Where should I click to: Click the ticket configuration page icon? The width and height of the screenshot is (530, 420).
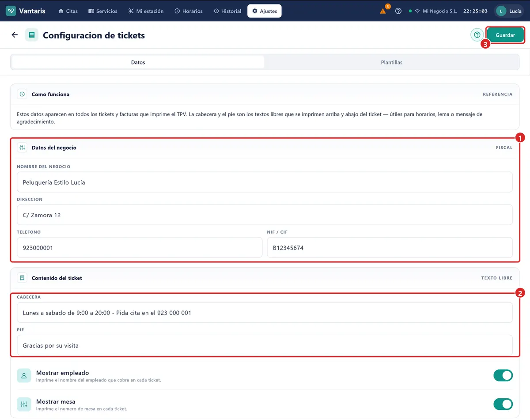click(x=32, y=35)
